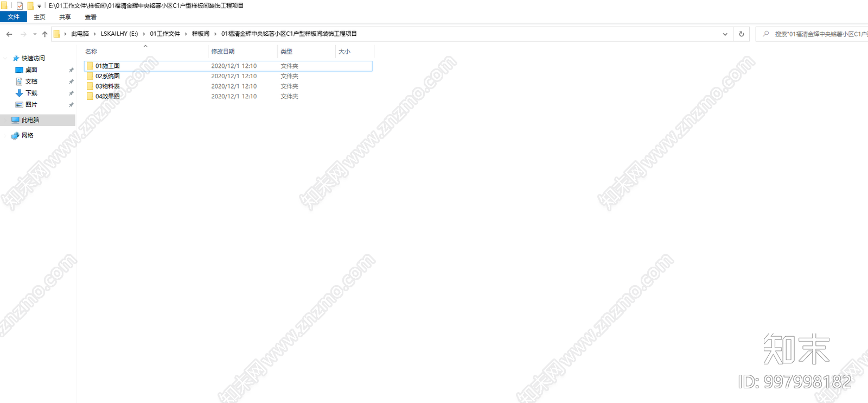Screen dimensions: 868x403
Task: Click the pin icon beside 桌面
Action: pyautogui.click(x=71, y=70)
